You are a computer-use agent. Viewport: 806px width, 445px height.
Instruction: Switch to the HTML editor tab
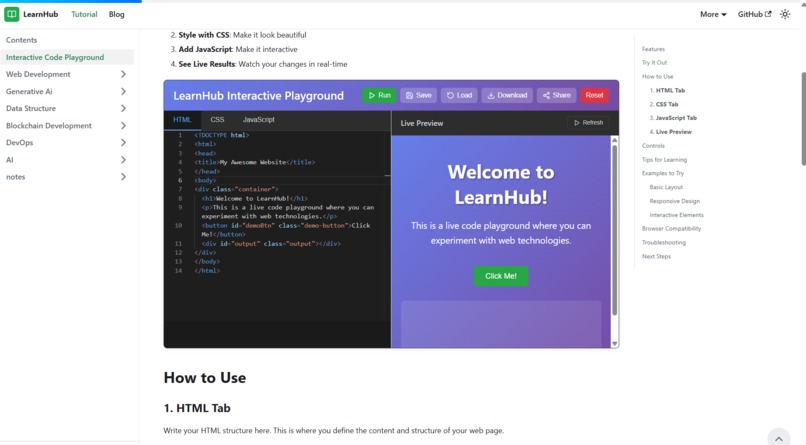tap(182, 119)
